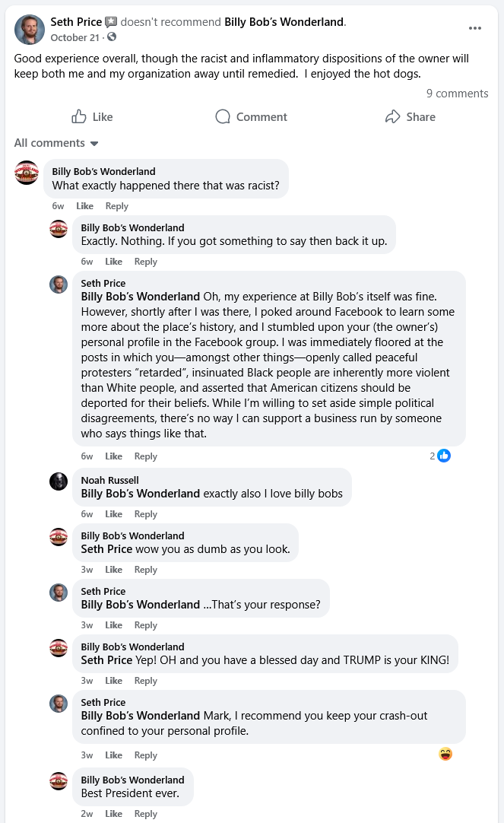Reply to Noah Russell's comment
The height and width of the screenshot is (823, 504).
(145, 514)
